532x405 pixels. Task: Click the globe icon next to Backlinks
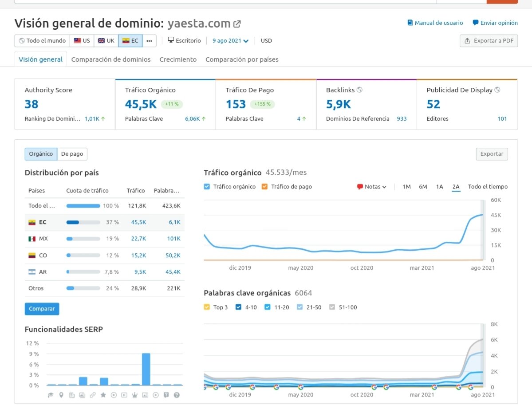(359, 90)
